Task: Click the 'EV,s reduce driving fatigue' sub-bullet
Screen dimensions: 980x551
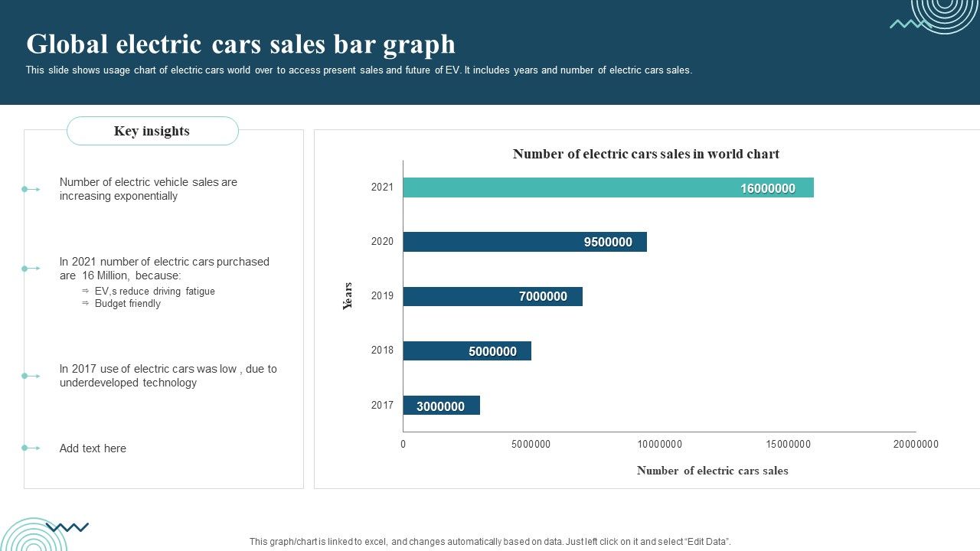Action: point(155,292)
